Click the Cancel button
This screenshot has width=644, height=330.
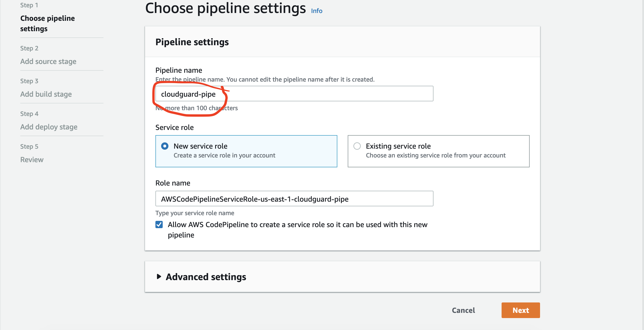(x=463, y=310)
